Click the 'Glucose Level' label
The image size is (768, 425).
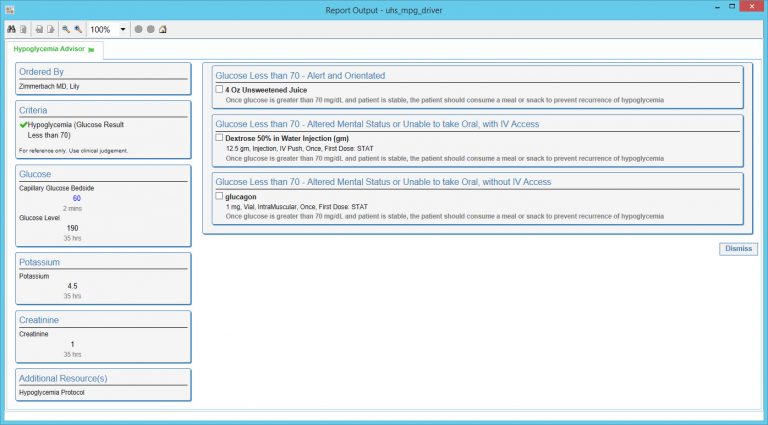39,218
